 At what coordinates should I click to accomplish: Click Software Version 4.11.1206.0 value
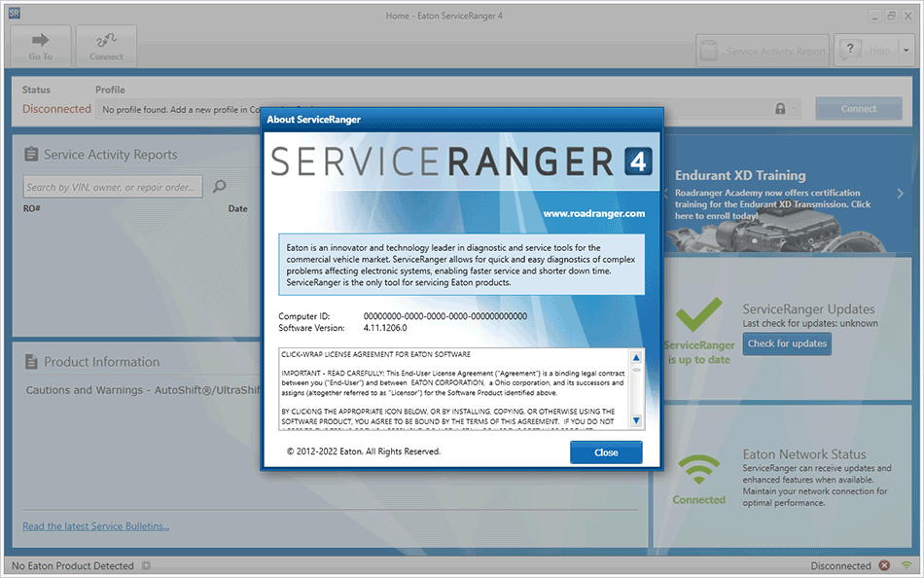point(385,328)
